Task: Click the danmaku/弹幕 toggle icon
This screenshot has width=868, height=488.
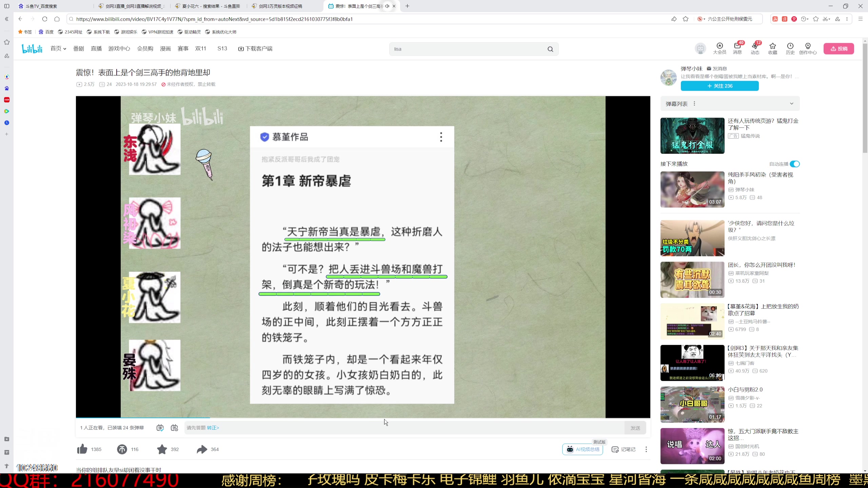Action: tap(160, 428)
